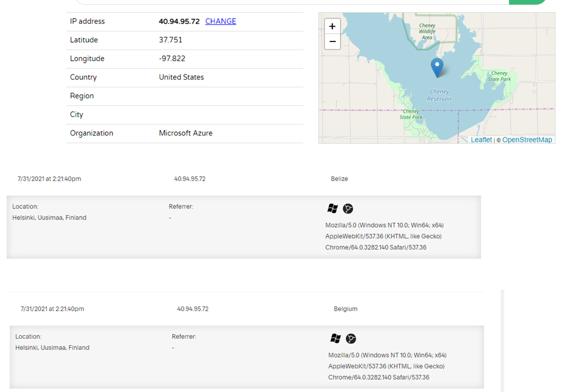Click Helsinki location in Belgium entry
This screenshot has width=568, height=392.
[52, 347]
